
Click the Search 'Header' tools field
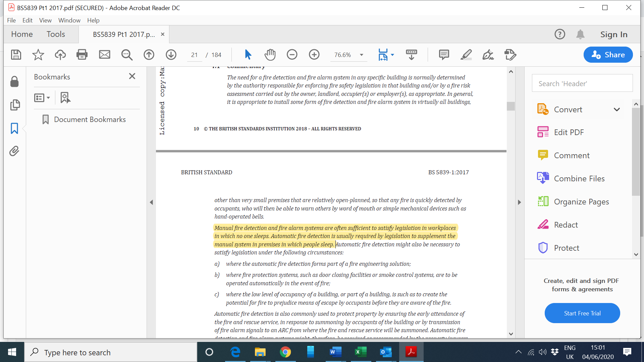[582, 83]
